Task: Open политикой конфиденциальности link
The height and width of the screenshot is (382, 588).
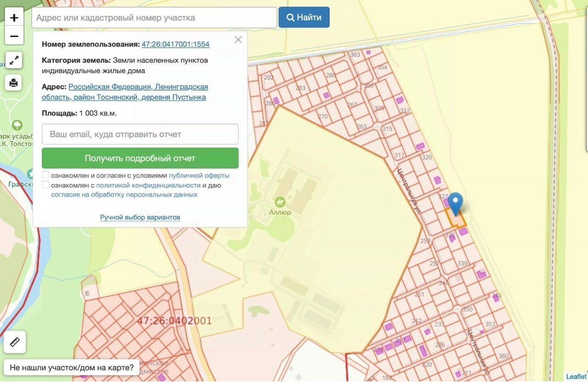Action: [148, 185]
